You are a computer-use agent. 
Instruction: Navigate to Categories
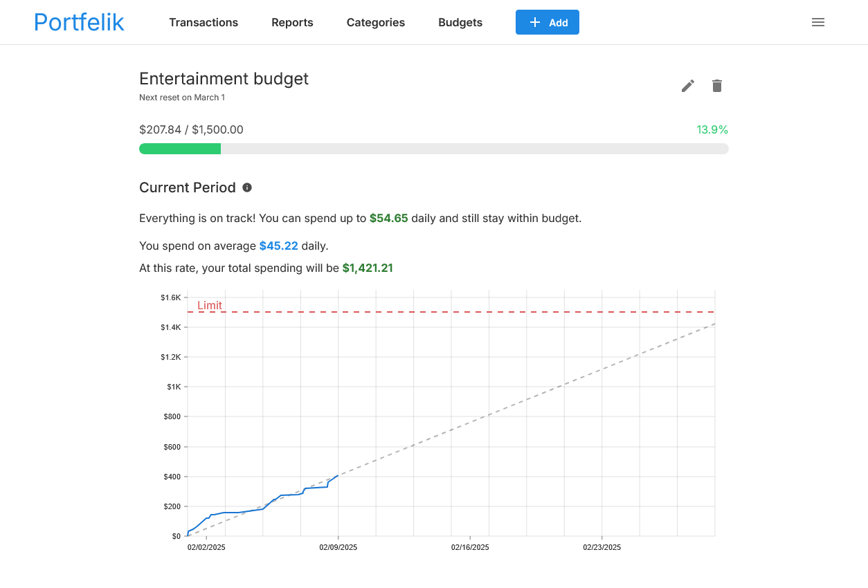point(375,22)
